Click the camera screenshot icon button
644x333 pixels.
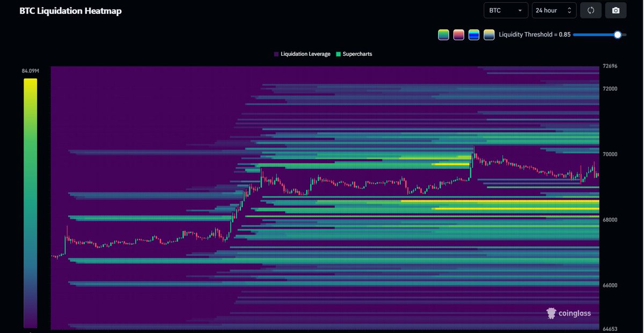[616, 10]
